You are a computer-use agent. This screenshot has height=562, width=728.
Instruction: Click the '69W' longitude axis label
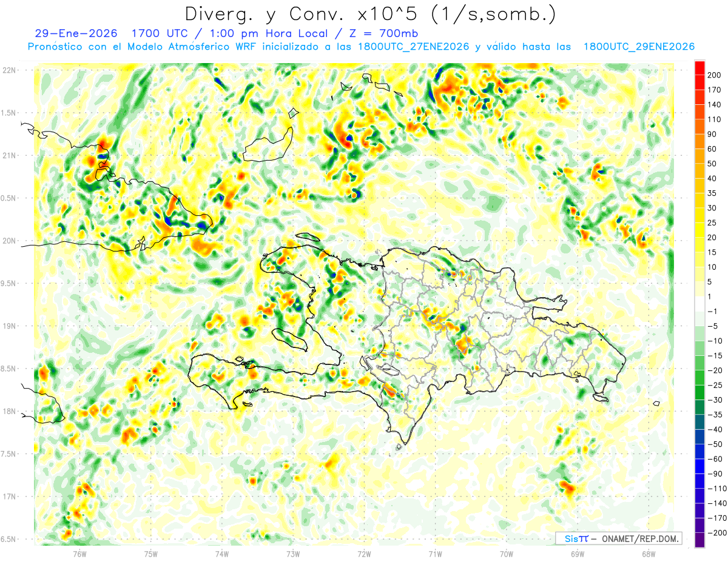(x=577, y=553)
